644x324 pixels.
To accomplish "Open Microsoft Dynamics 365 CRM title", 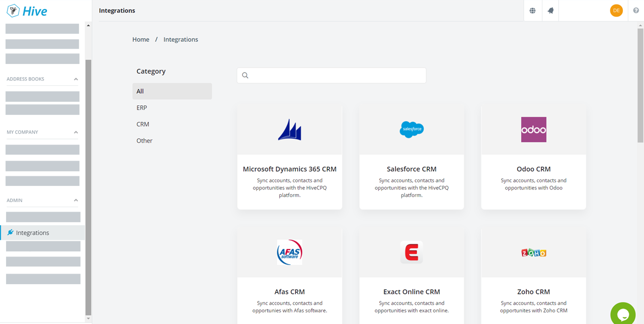I will click(x=290, y=169).
